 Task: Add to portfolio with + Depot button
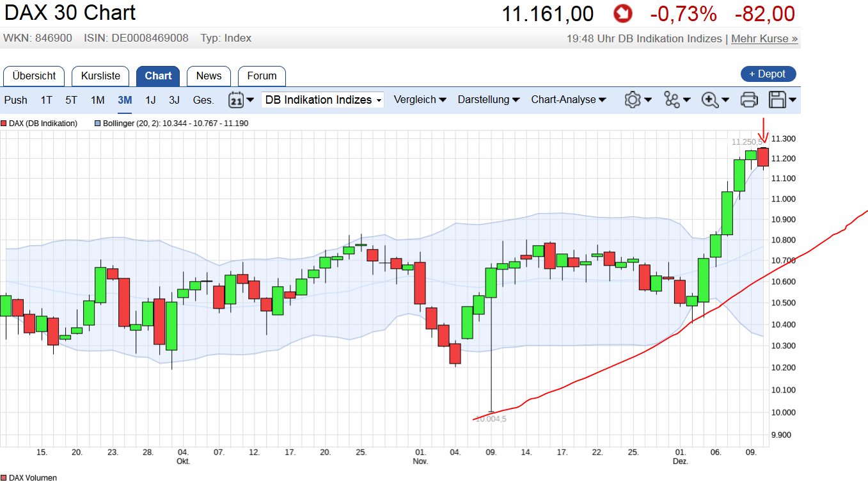coord(768,74)
